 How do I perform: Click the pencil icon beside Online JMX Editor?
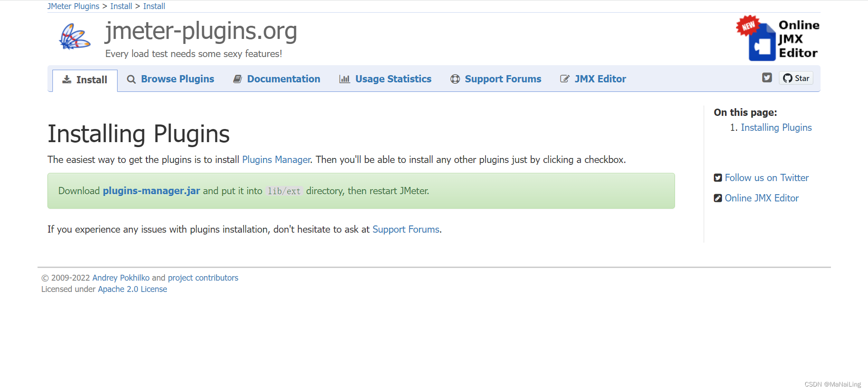tap(718, 198)
